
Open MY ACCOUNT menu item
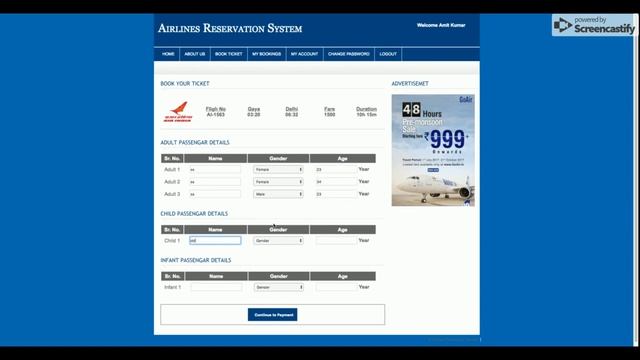tap(304, 54)
